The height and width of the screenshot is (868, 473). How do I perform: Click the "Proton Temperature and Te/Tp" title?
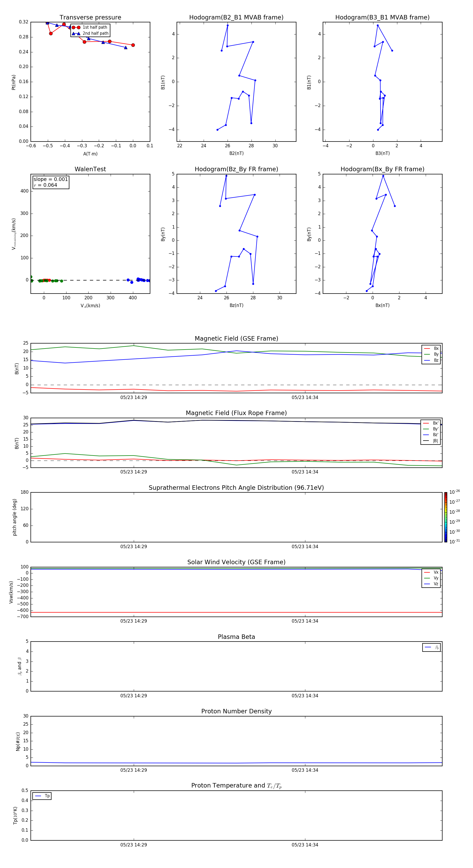click(236, 786)
